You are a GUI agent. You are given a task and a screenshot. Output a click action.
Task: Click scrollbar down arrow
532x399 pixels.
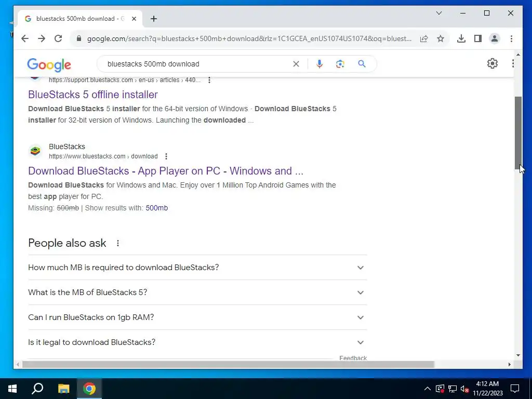[x=518, y=355]
